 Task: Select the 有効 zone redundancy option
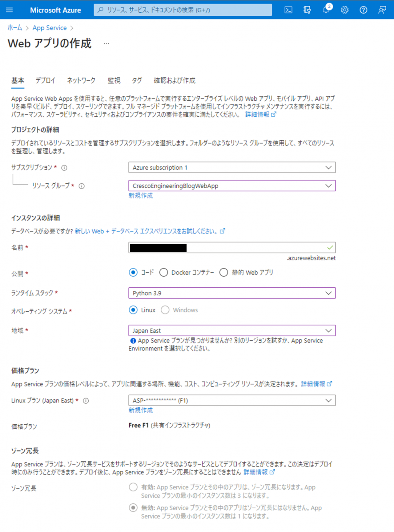[x=133, y=487]
